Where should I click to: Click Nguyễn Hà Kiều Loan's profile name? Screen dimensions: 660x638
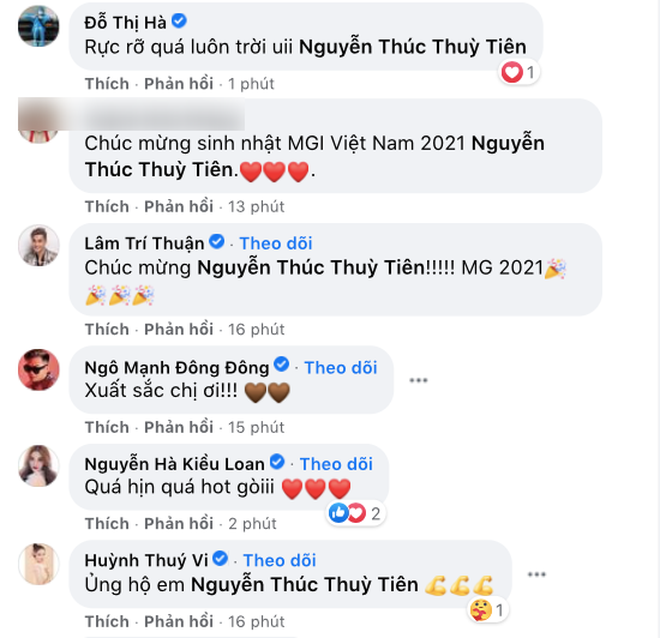(175, 464)
